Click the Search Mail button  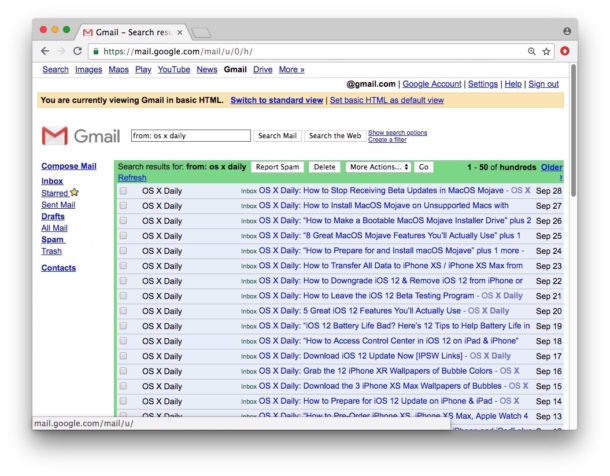click(x=277, y=136)
